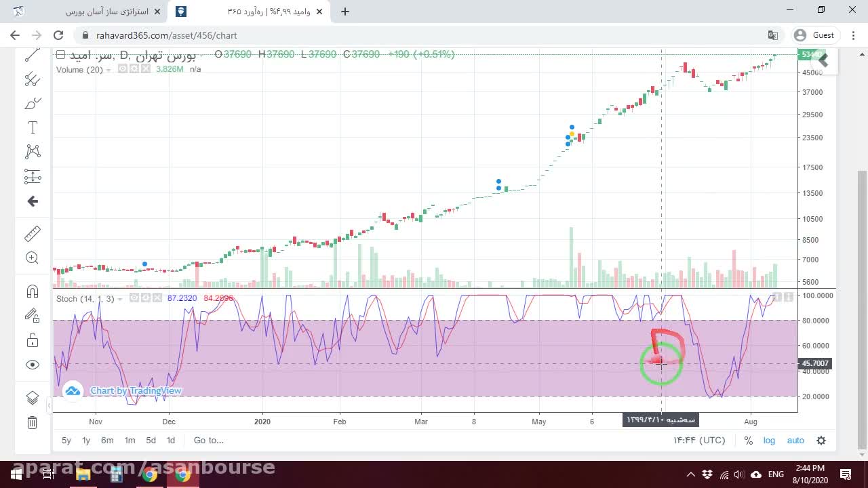868x488 pixels.
Task: Set chart range to 1y
Action: pyautogui.click(x=86, y=441)
